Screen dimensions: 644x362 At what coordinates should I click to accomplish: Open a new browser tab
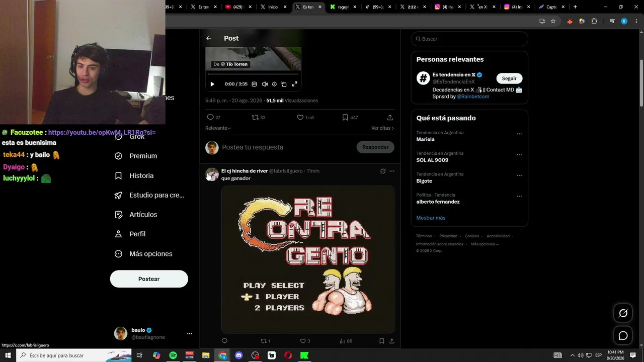(x=575, y=7)
